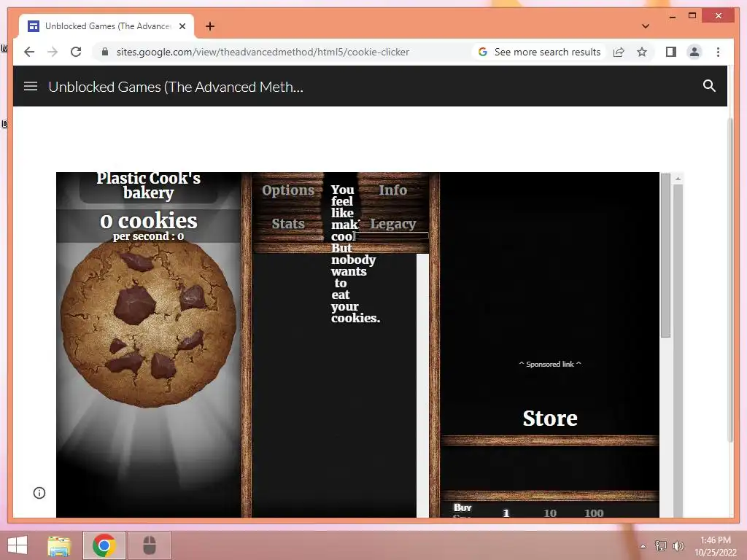Select buy quantity 10 in the Store
The height and width of the screenshot is (560, 747).
tap(550, 513)
